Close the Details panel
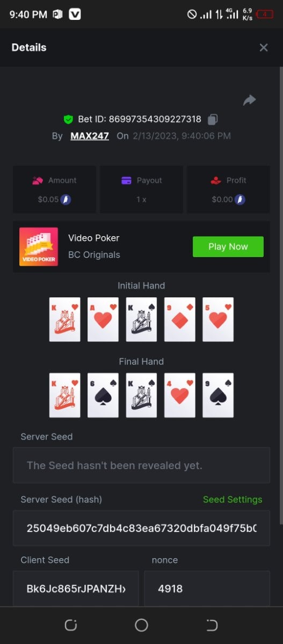283x644 pixels. 264,48
